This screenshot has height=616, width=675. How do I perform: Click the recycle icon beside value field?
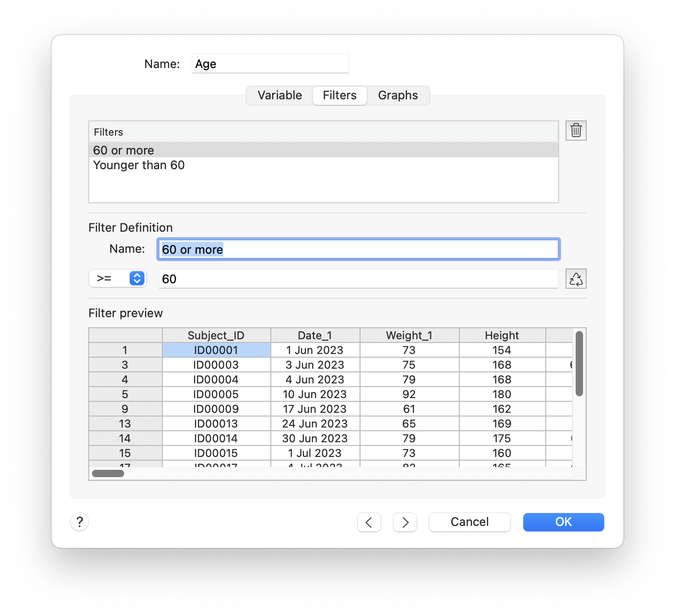576,279
